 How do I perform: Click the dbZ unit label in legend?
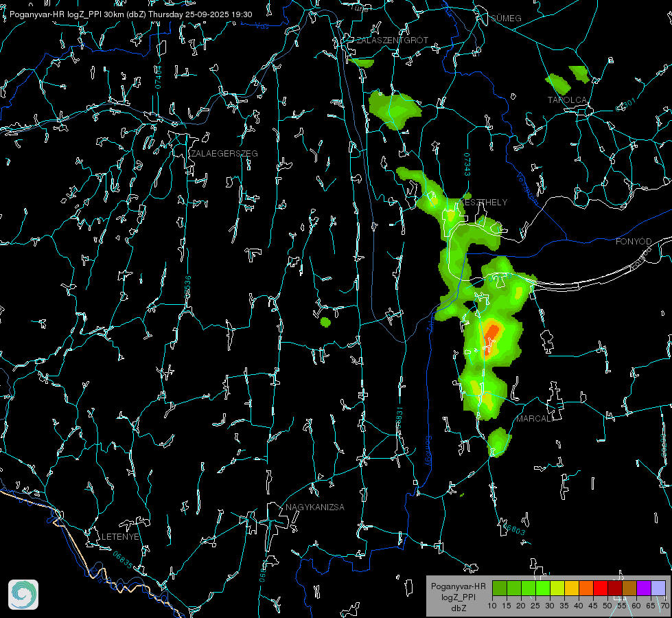[458, 608]
